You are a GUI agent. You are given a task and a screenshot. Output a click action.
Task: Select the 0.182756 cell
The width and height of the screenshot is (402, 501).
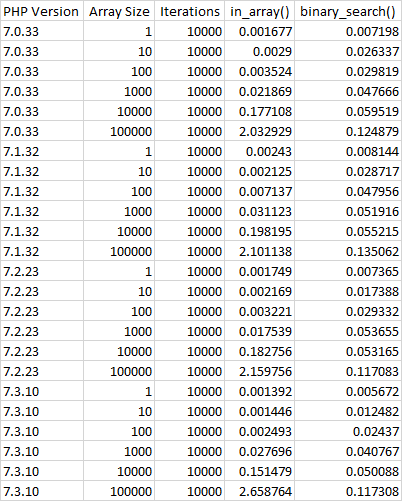point(260,351)
